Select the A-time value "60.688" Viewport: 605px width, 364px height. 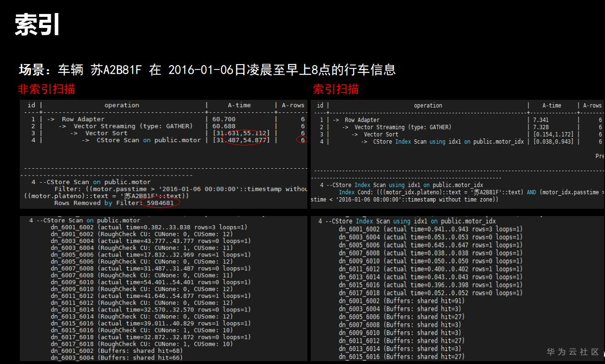pos(224,126)
